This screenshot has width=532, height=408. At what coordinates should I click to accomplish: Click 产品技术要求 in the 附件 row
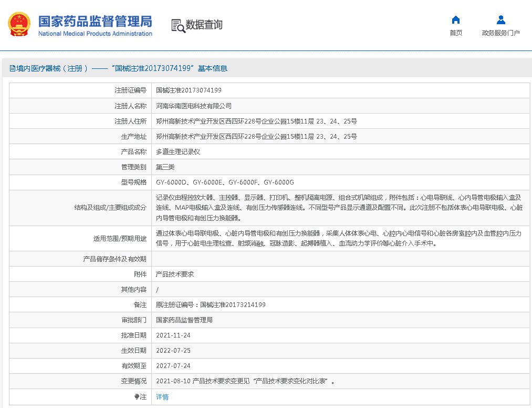coord(175,274)
